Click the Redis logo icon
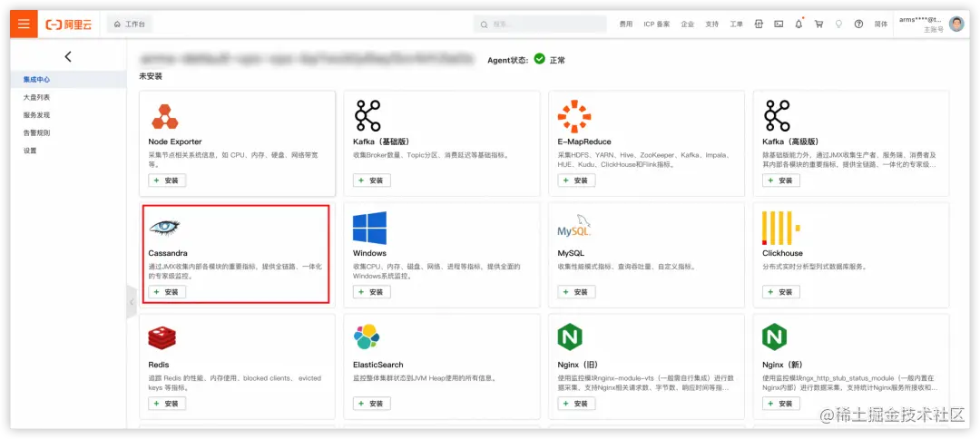Screen dimensions: 980x439 (162, 337)
